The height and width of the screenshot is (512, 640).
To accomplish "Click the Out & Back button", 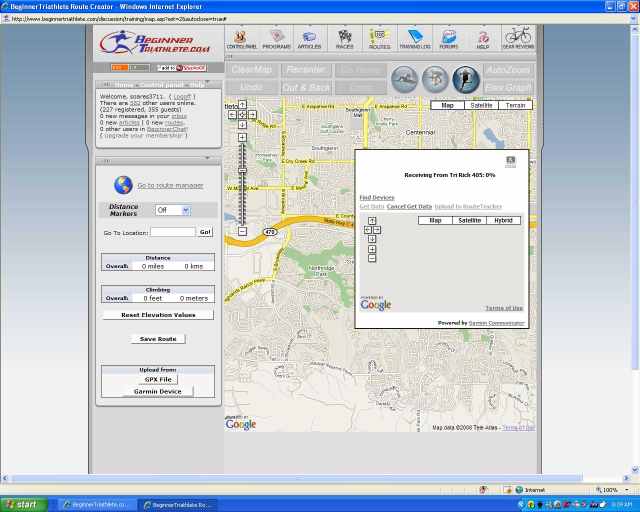I will 306,87.
